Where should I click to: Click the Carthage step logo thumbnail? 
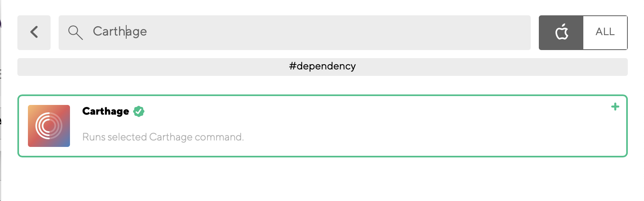click(49, 126)
